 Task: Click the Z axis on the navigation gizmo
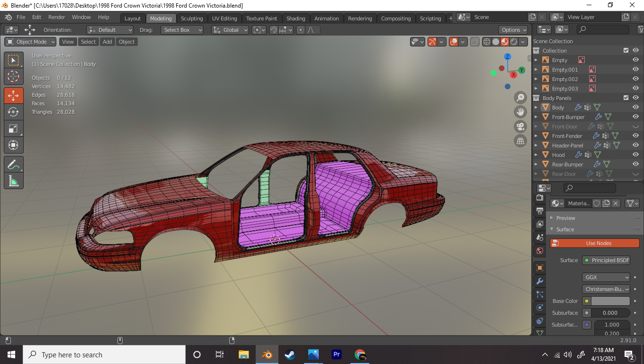pos(507,56)
